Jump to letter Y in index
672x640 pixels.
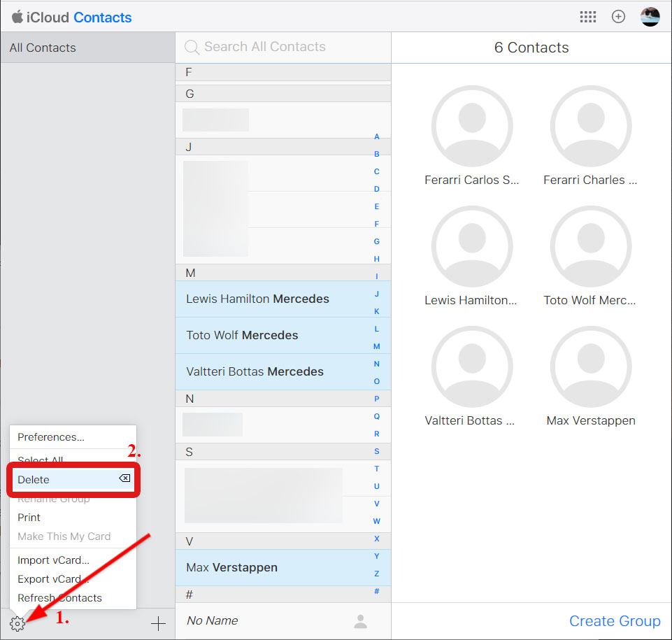click(x=377, y=556)
